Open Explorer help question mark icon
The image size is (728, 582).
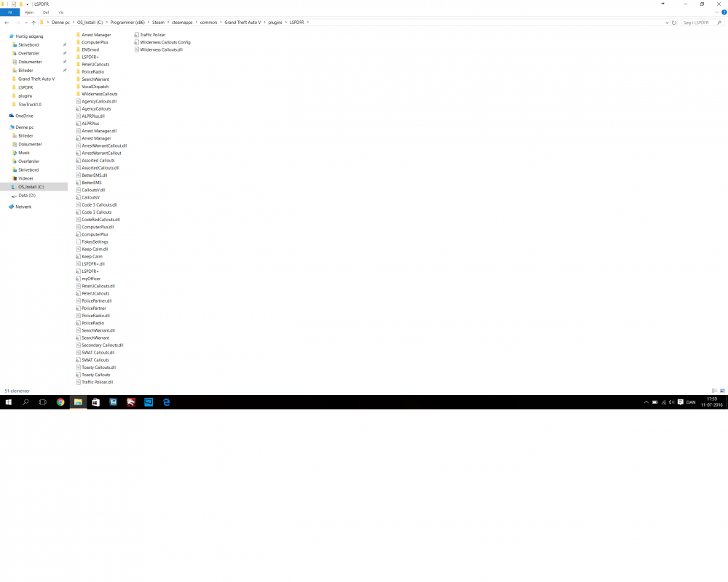coord(724,12)
